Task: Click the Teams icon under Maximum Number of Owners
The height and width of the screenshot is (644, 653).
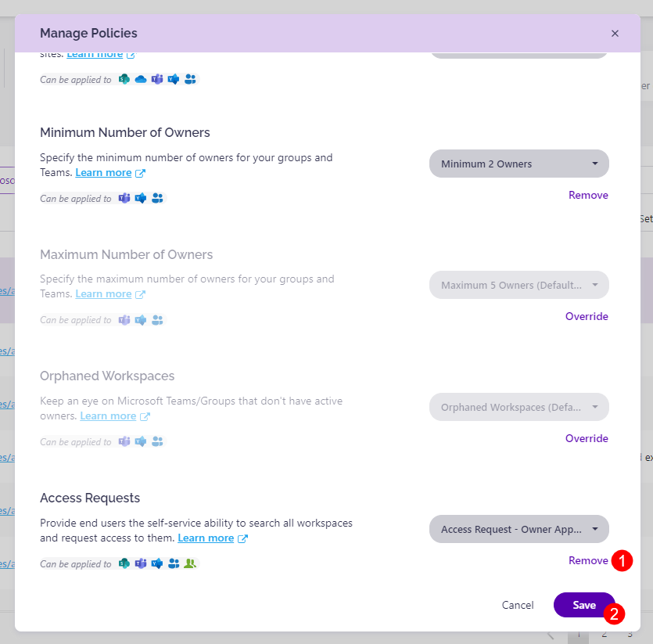Action: point(124,320)
